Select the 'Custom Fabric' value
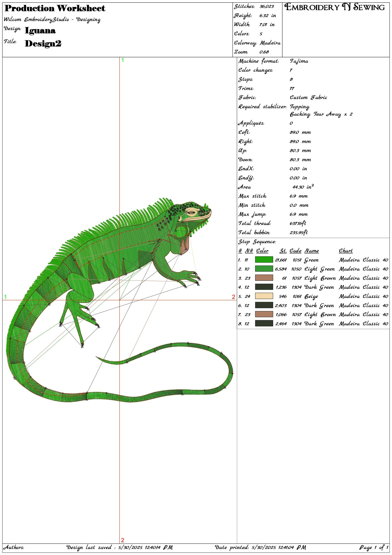392x555 pixels. (308, 97)
